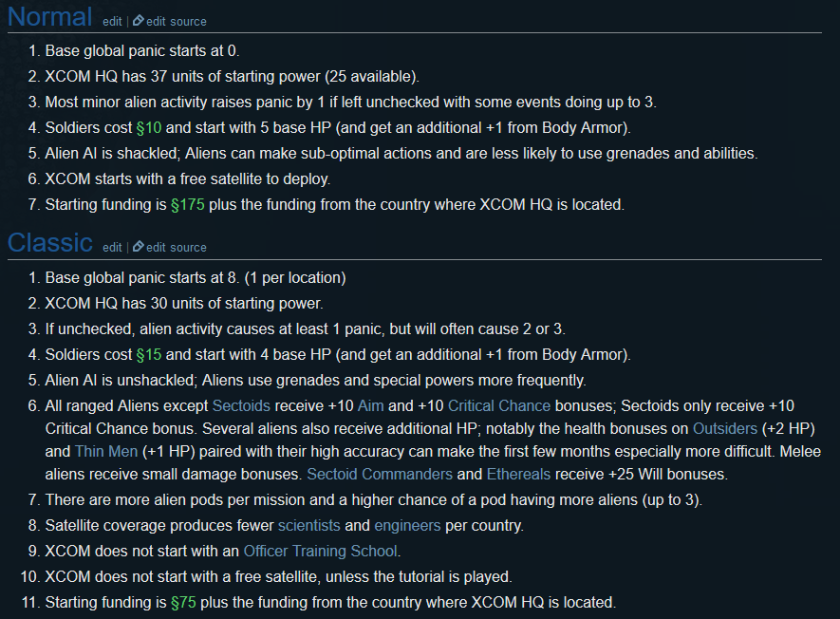Screen dimensions: 840x619
Task: Click the pencil icon beside the Normal heading
Action: (138, 21)
